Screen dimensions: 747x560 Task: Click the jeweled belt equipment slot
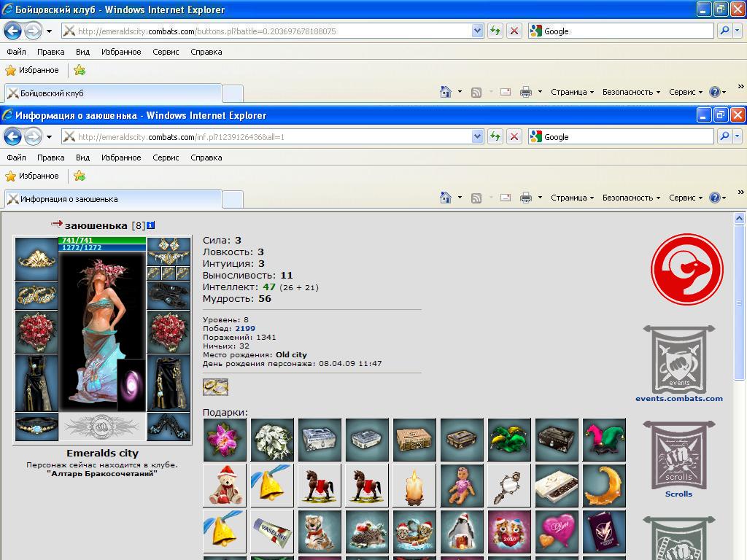pyautogui.click(x=36, y=427)
